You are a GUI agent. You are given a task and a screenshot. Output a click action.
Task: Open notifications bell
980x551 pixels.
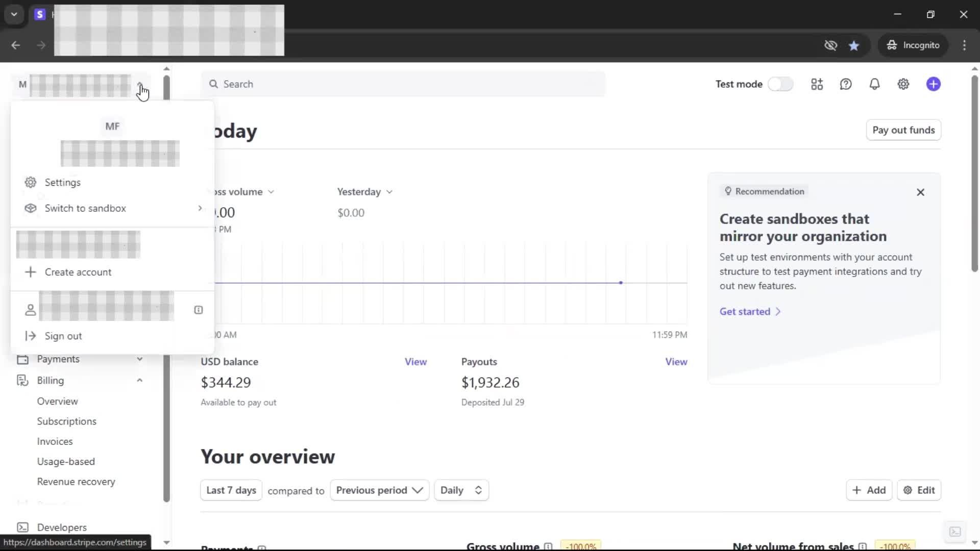(x=874, y=84)
